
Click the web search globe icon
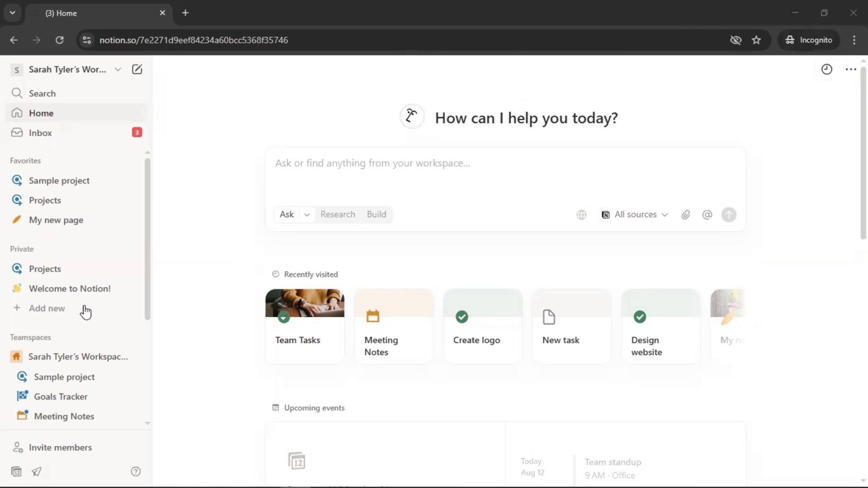(581, 215)
